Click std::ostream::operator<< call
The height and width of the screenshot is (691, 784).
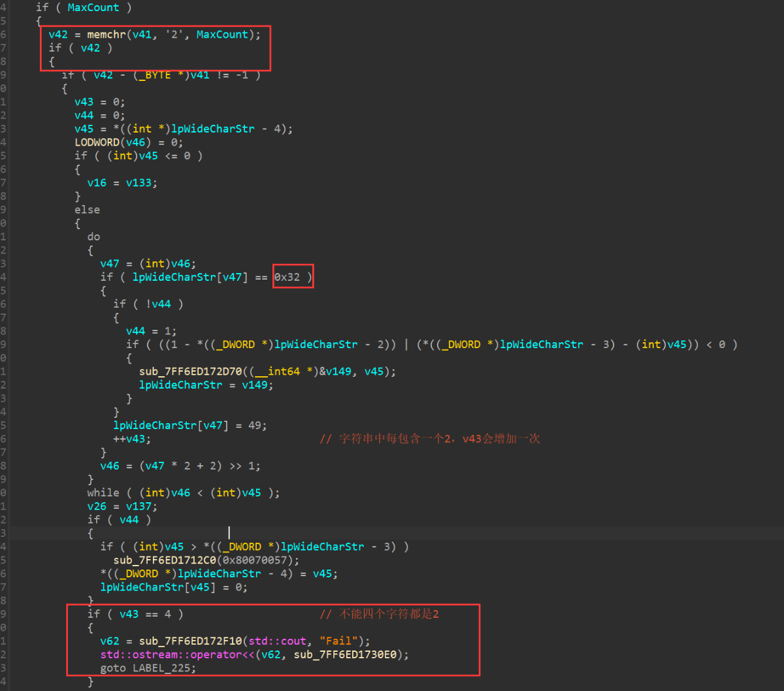[177, 654]
